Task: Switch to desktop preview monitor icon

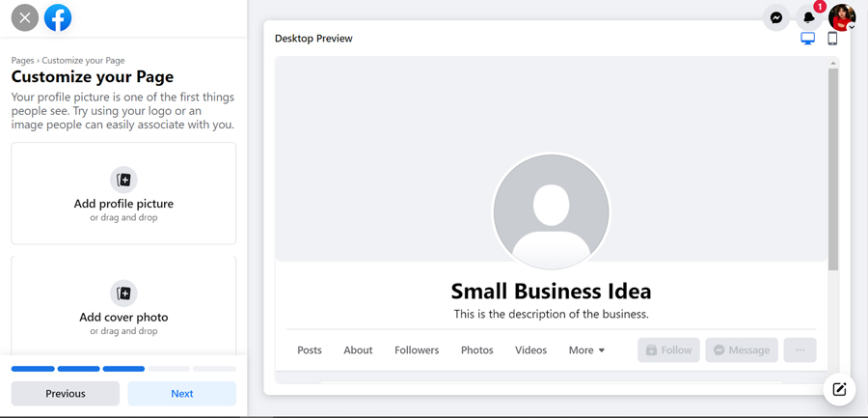Action: (808, 39)
